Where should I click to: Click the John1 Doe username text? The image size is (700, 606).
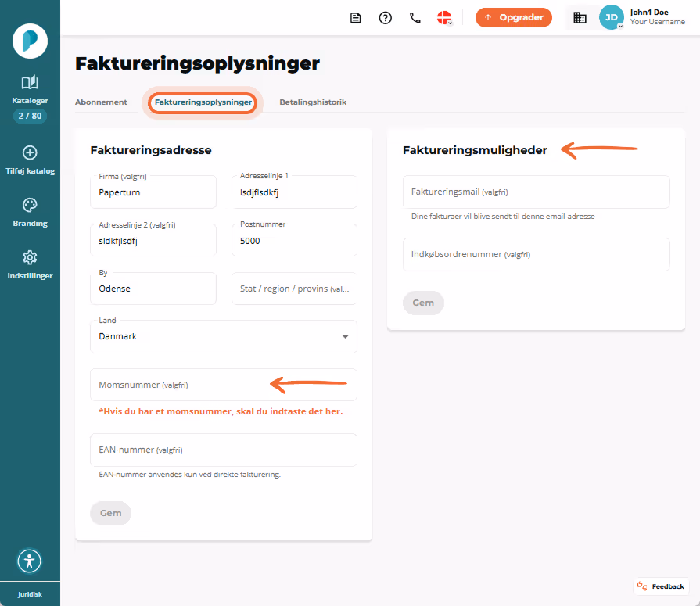(x=649, y=13)
